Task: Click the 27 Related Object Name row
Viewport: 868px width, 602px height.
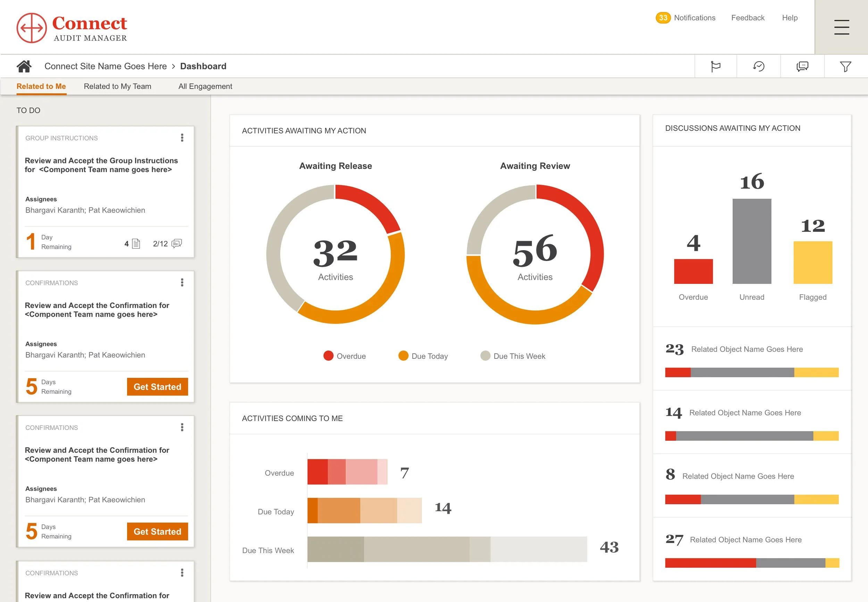Action: pyautogui.click(x=752, y=549)
